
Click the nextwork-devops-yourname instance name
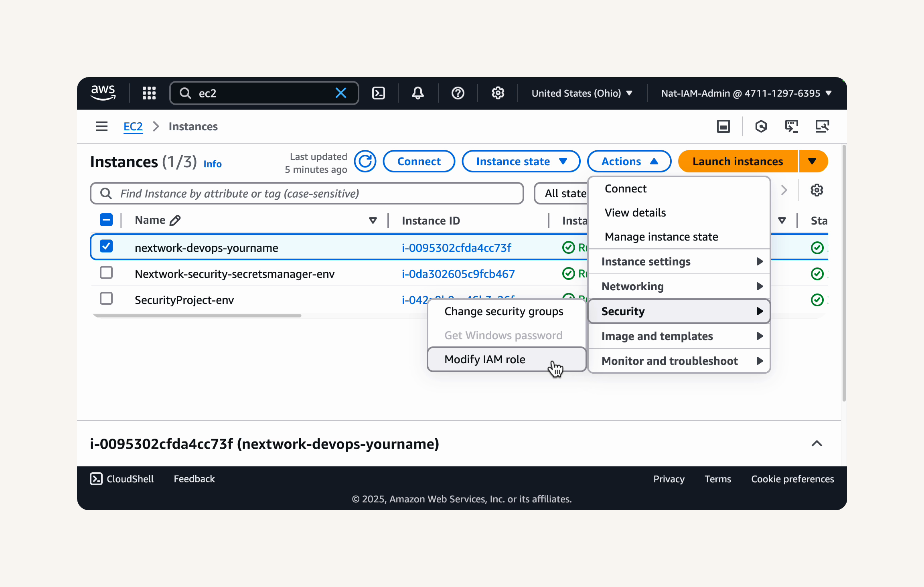(x=206, y=248)
